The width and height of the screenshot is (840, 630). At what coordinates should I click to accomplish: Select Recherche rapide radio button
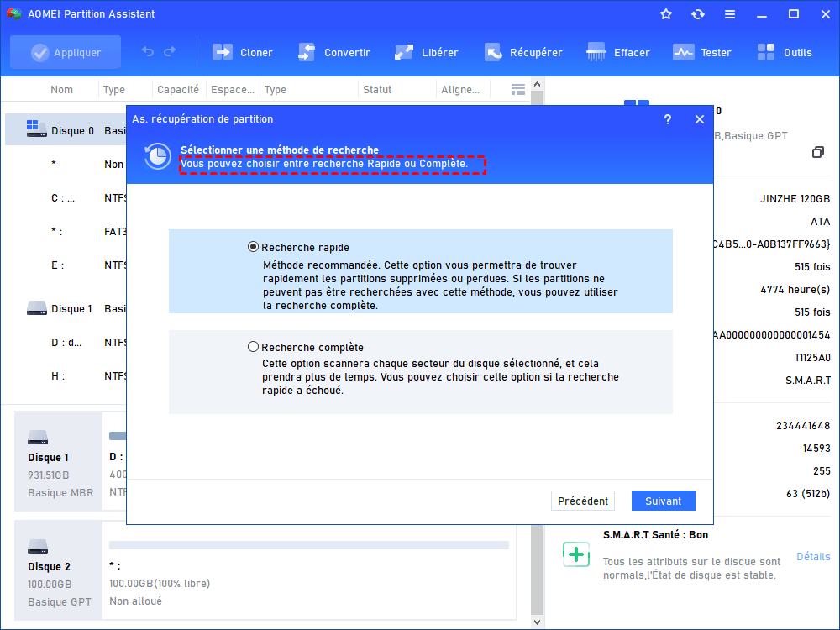(253, 247)
